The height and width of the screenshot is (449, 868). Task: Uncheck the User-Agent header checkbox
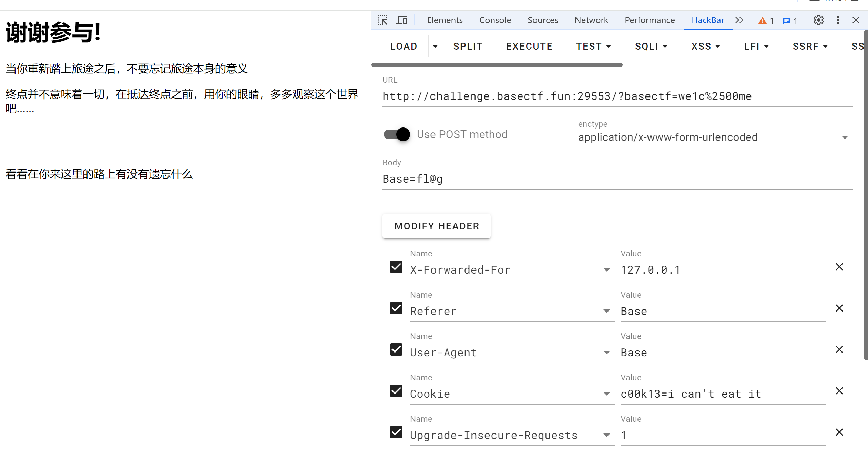point(396,349)
